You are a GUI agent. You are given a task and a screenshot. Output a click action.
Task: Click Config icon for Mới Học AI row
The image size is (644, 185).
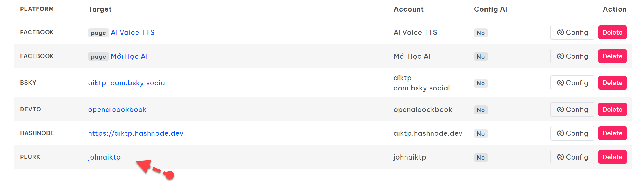pos(561,56)
